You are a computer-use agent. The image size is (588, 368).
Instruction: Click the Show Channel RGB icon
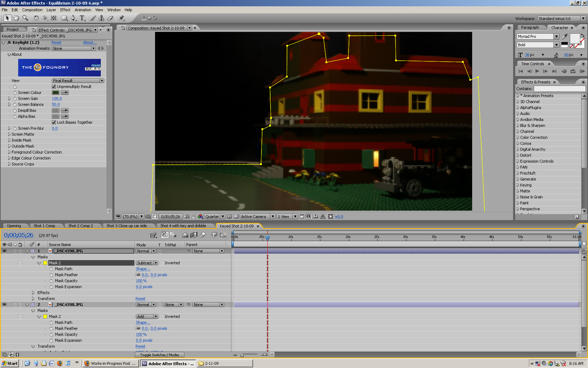coord(200,217)
